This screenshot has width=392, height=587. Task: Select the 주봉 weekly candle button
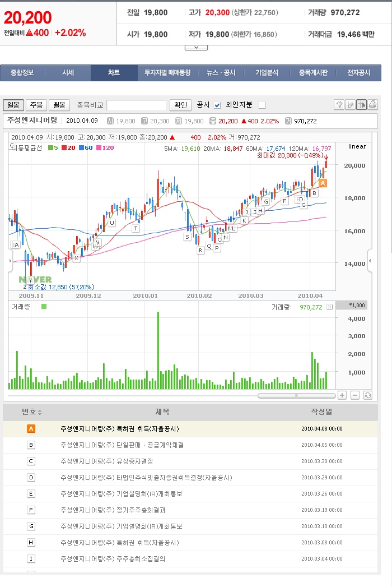(36, 105)
